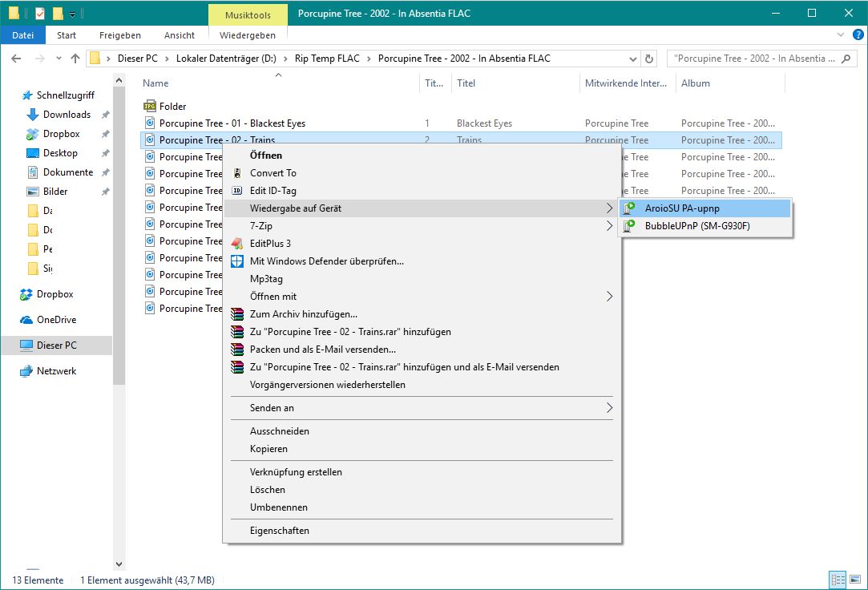Sort by Mitwirkende Interpreten column header
Image resolution: width=868 pixels, height=590 pixels.
[628, 83]
